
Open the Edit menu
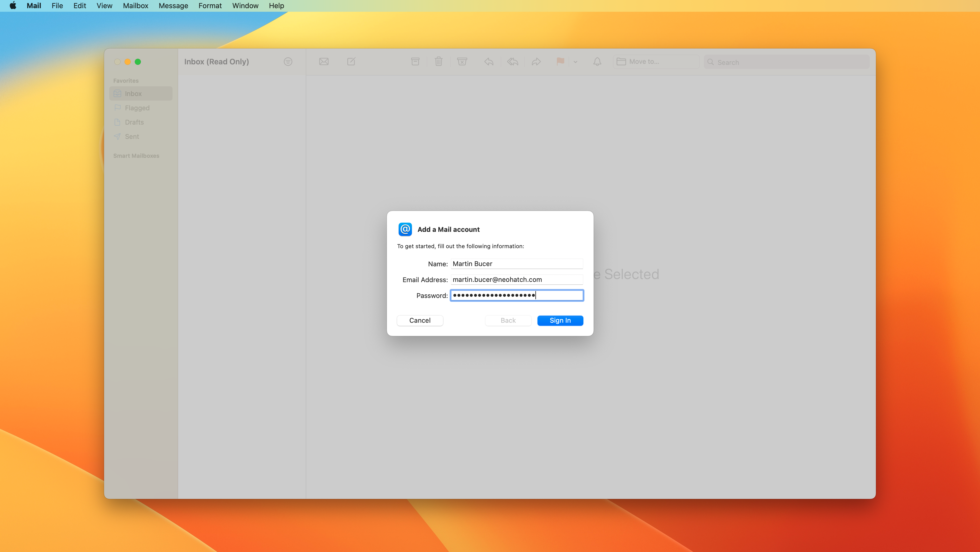(80, 6)
